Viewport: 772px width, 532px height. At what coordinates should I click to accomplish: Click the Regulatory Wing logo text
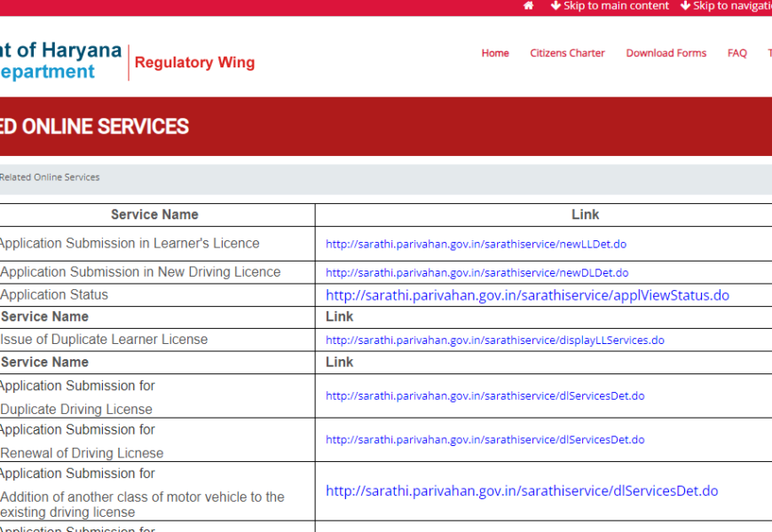pyautogui.click(x=194, y=63)
